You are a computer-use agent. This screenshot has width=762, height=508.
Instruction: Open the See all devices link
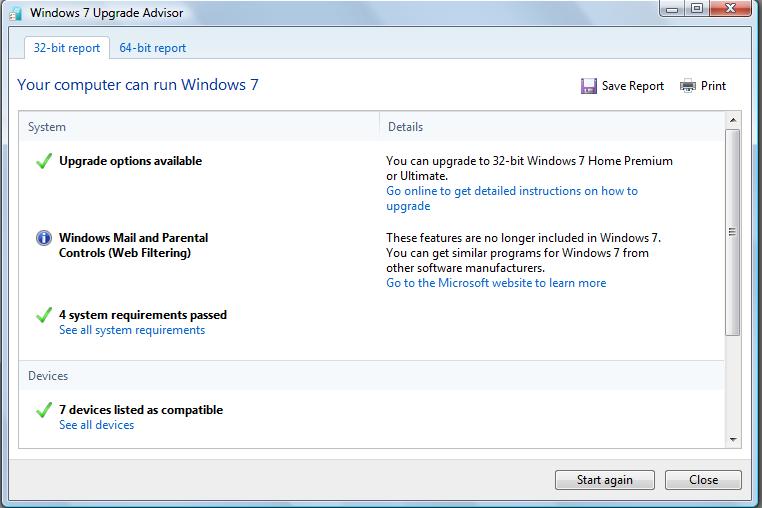[x=97, y=425]
